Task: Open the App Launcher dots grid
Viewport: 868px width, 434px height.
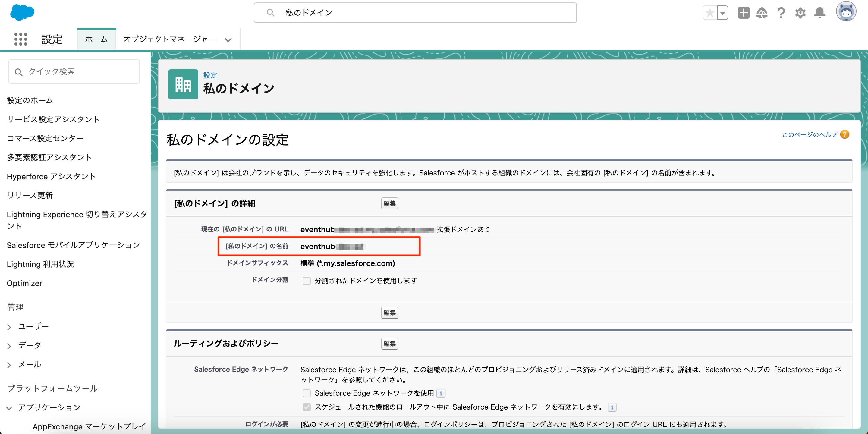Action: [x=20, y=39]
